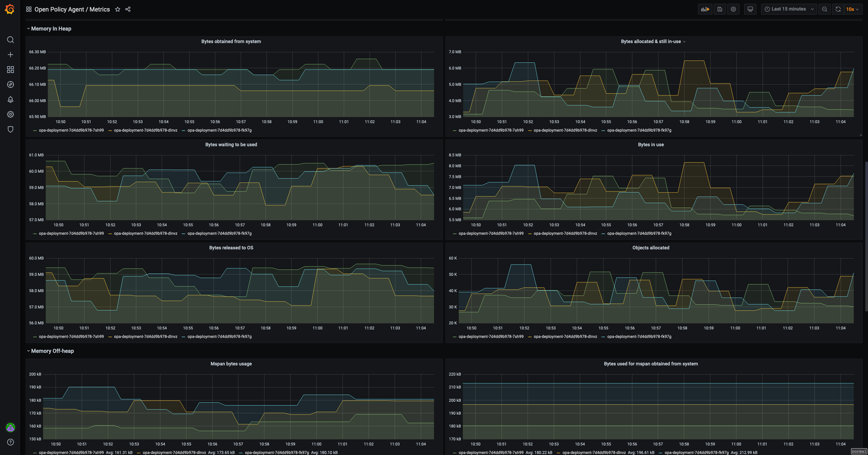Open Grafana home logo
Image resolution: width=868 pixels, height=455 pixels.
pyautogui.click(x=10, y=9)
